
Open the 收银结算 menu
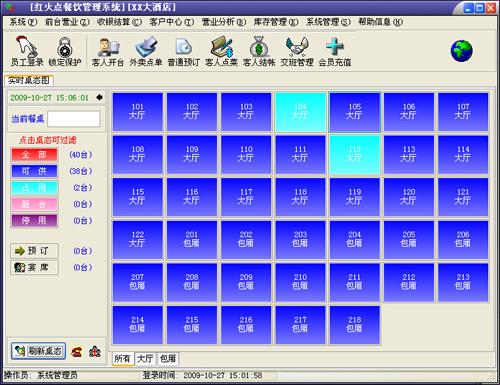(x=119, y=22)
